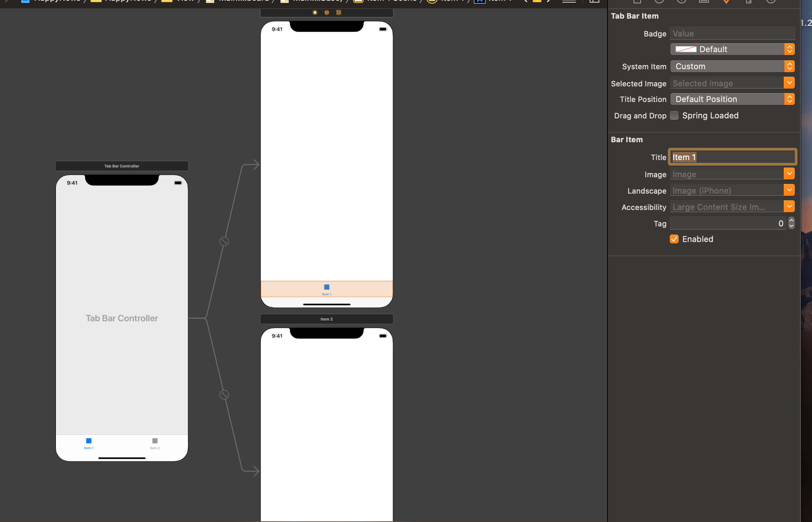This screenshot has height=522, width=812.
Task: Click the First Responder cube icon
Action: point(327,13)
